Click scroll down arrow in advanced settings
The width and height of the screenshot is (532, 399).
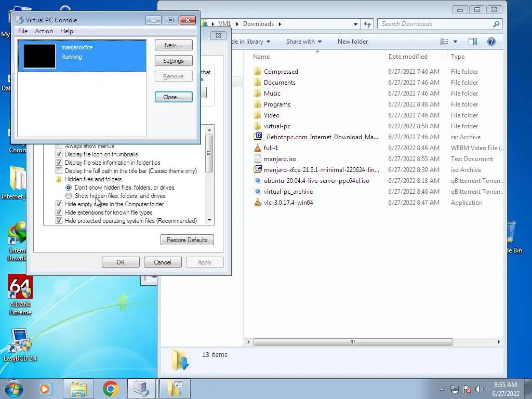(209, 220)
